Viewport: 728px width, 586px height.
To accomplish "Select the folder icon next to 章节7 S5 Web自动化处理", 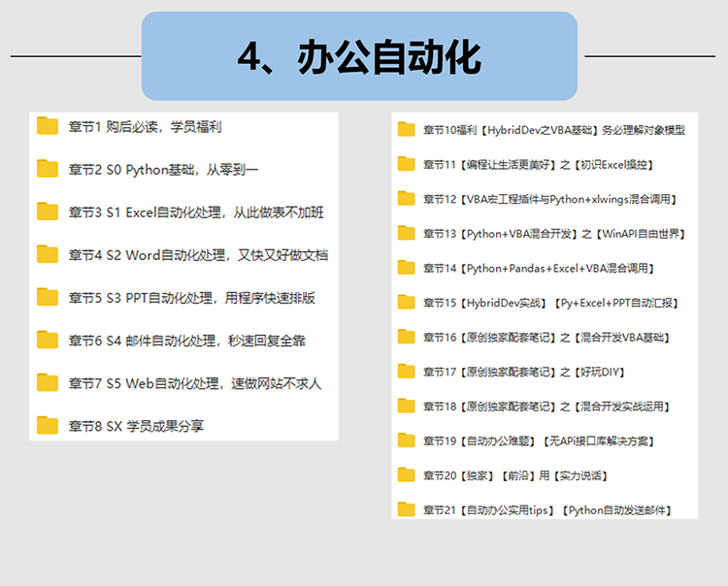I will [48, 383].
